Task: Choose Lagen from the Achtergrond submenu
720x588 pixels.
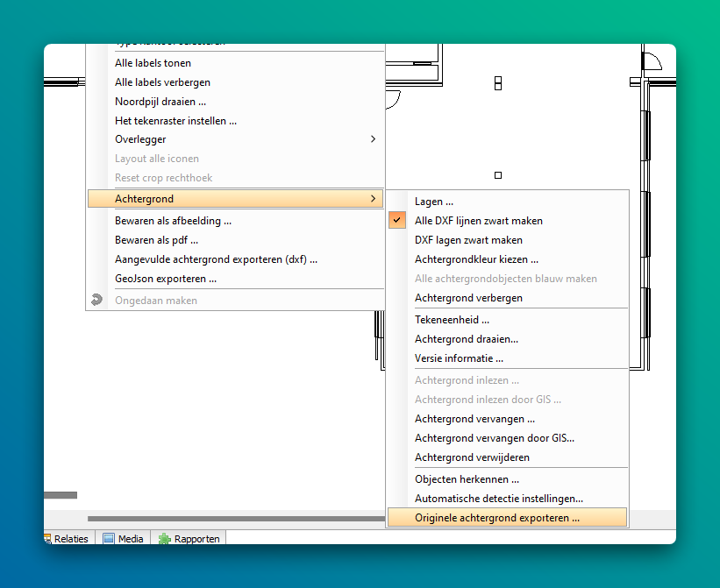Action: click(x=433, y=202)
